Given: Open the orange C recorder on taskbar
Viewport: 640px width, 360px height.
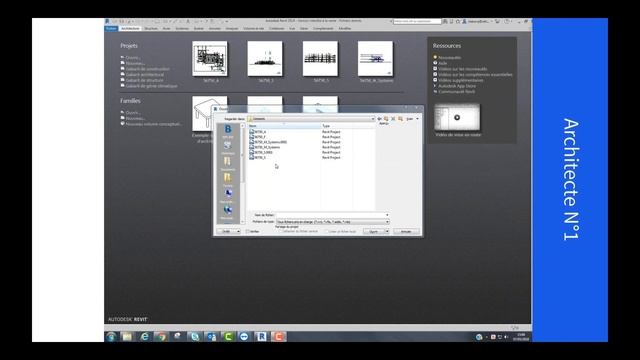Looking at the screenshot, I should point(278,336).
